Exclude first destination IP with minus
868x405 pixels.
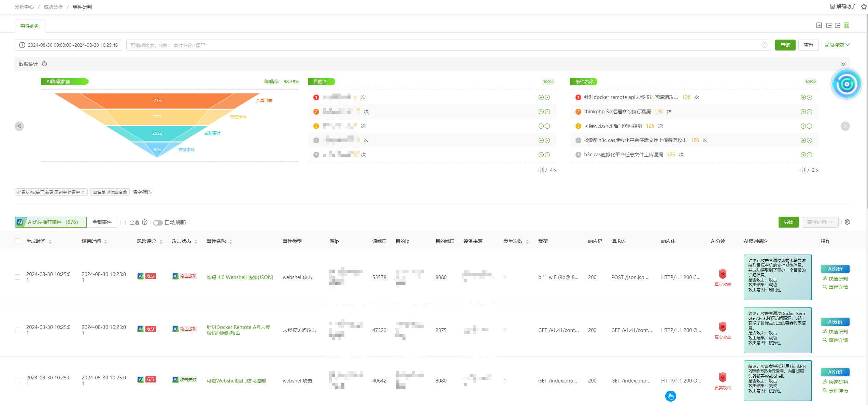tap(547, 97)
